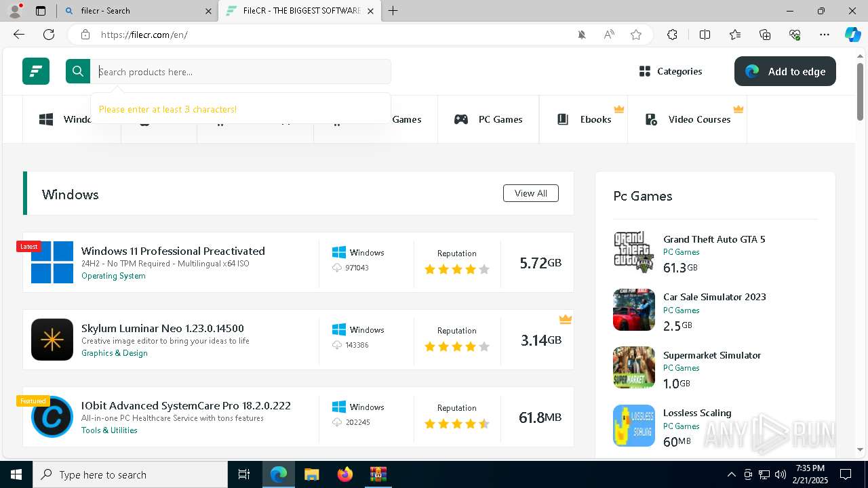Open Grand Theft Auto GTA 5

[714, 239]
